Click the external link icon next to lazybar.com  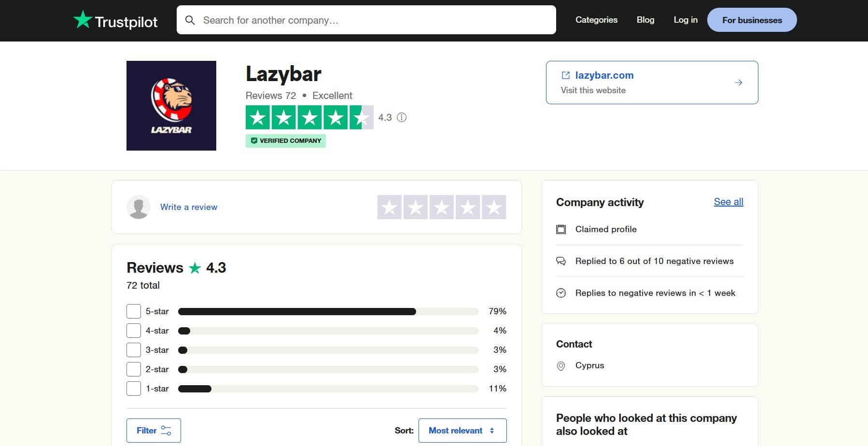(x=565, y=75)
